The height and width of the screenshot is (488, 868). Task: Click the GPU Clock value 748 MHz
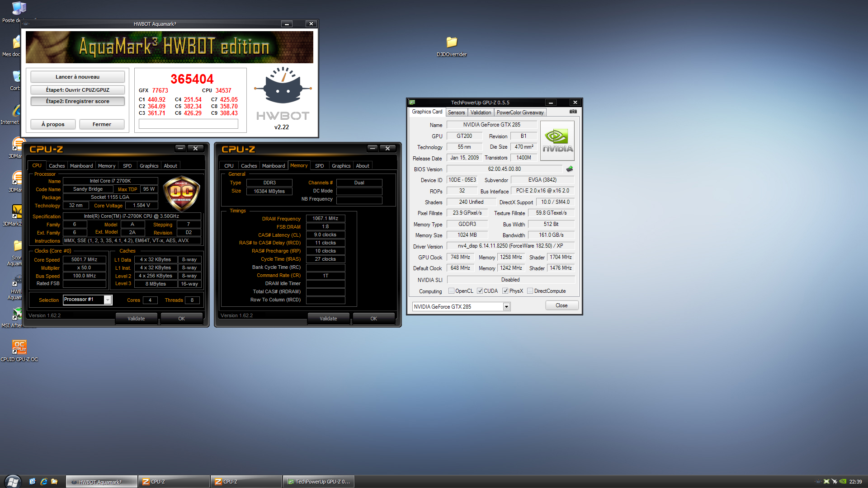460,257
